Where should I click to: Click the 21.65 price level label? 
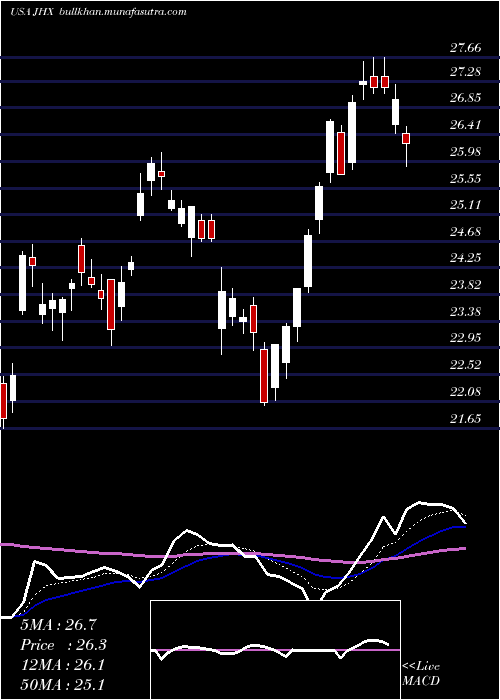[x=466, y=419]
